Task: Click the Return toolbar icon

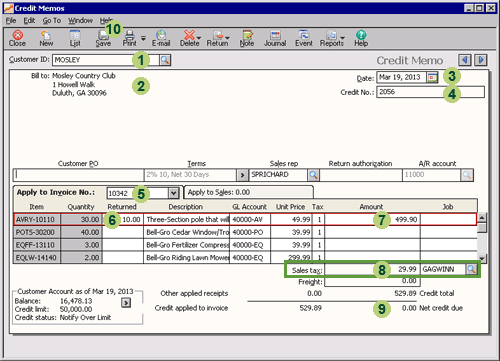Action: coord(218,38)
